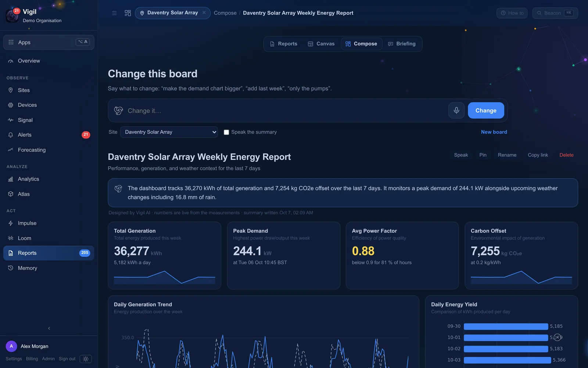This screenshot has height=368, width=588.
Task: Select the Compose tab
Action: [362, 44]
